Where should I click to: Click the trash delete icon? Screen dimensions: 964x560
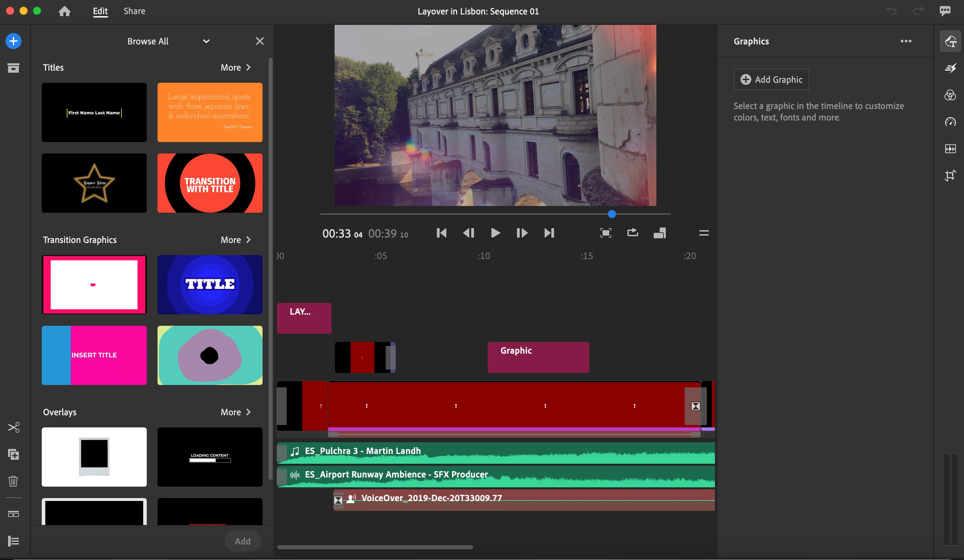point(13,481)
